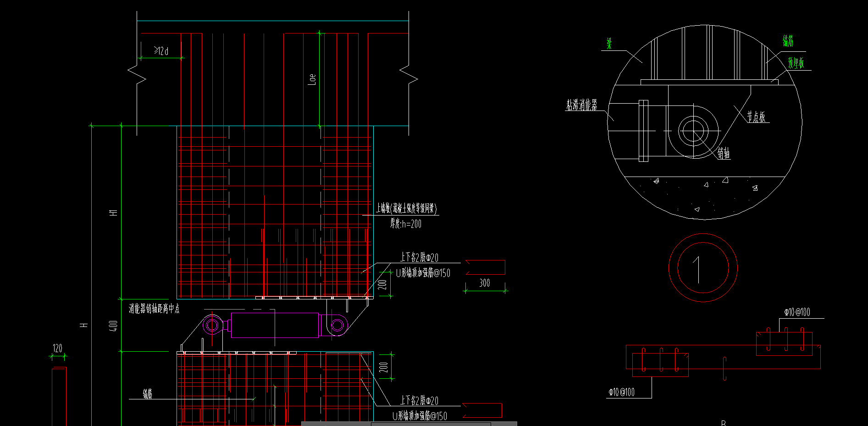Select the '消能器销轴距离中点' label

tap(154, 309)
